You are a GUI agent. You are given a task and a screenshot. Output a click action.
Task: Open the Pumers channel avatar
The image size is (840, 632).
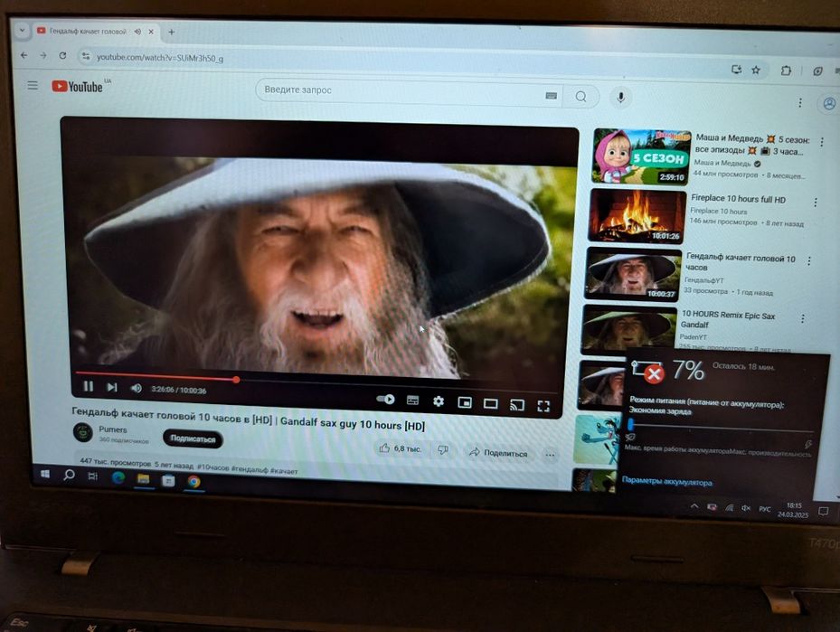[83, 431]
